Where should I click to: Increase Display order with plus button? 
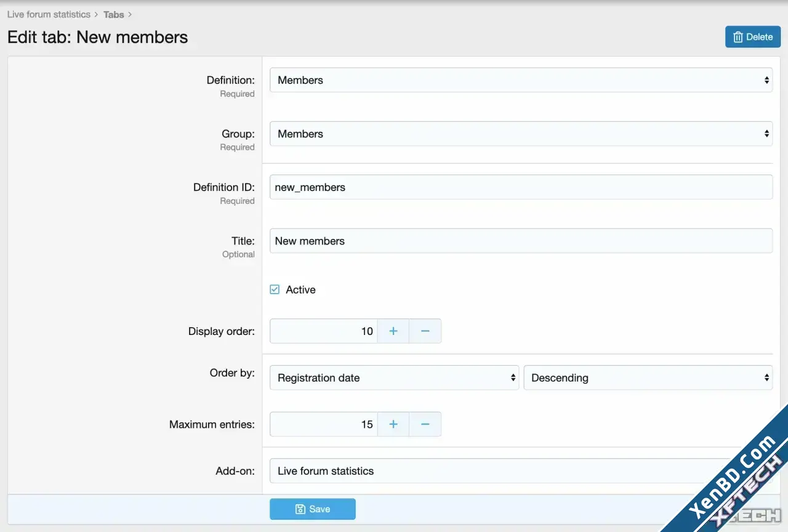pos(393,331)
